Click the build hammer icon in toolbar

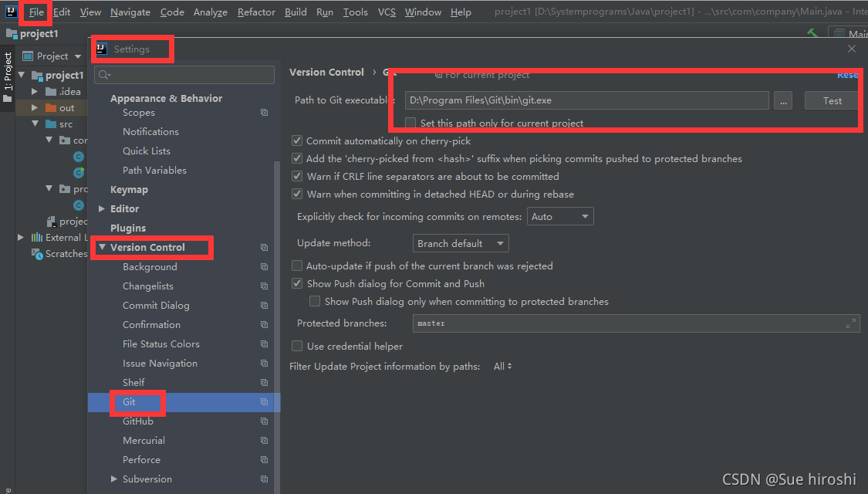click(x=812, y=34)
